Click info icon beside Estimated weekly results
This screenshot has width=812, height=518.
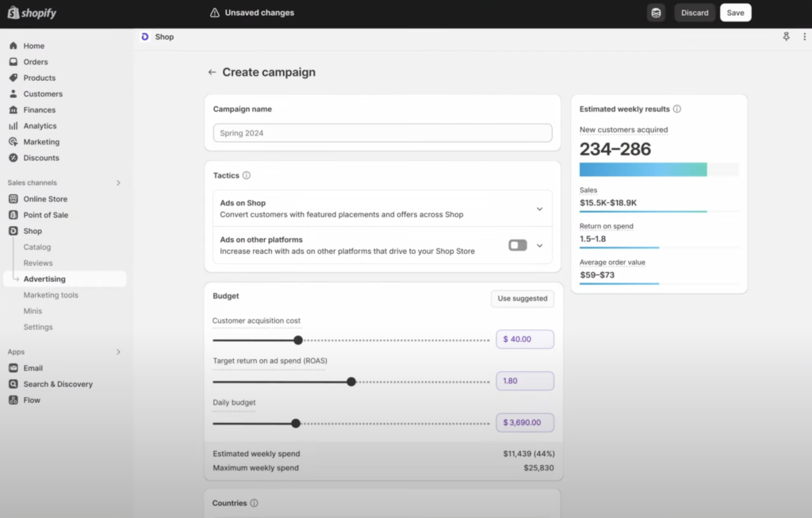677,109
